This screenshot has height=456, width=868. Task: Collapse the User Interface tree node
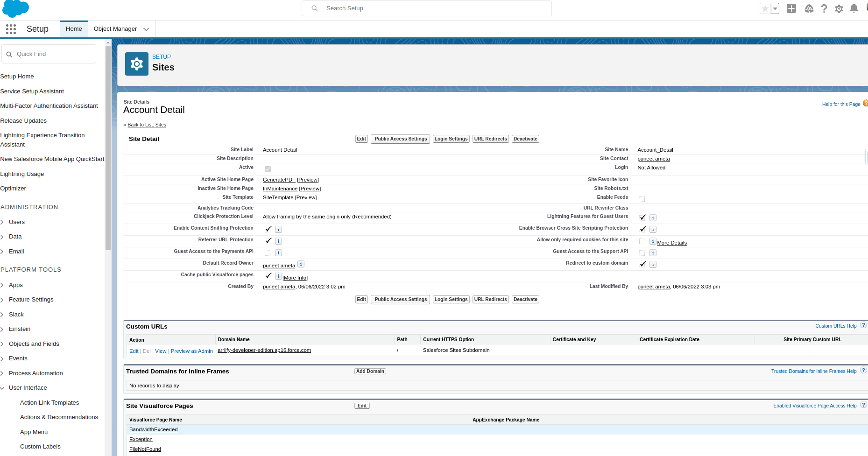tap(2, 388)
